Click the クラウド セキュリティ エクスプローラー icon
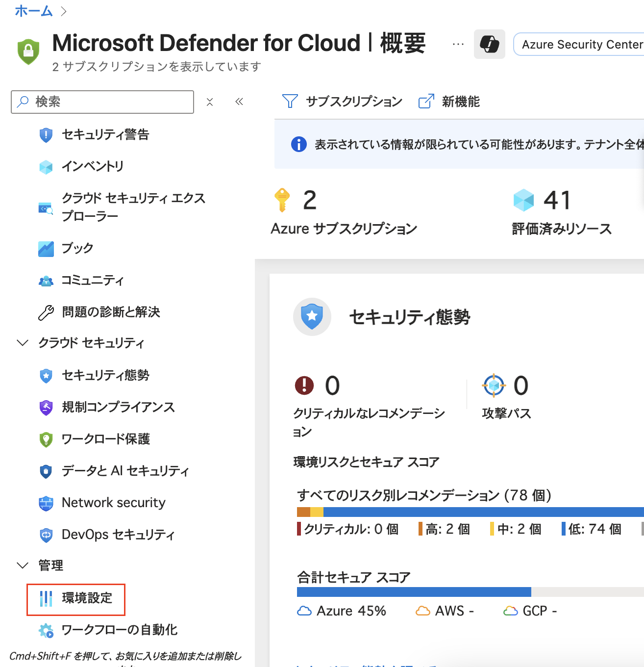 (46, 208)
